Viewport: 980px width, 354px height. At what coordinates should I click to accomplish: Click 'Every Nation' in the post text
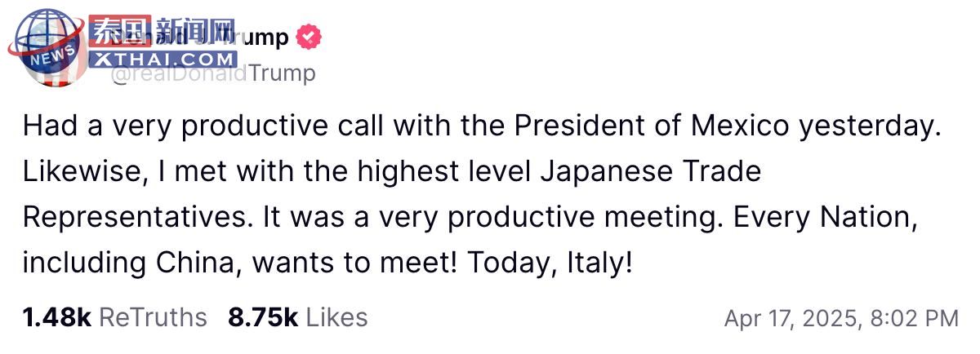[839, 217]
